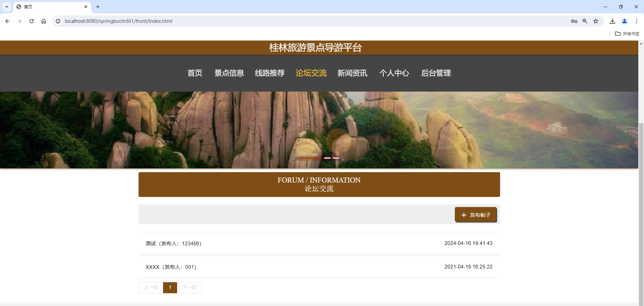The width and height of the screenshot is (644, 306).
Task: Reload the current page
Action: point(31,21)
